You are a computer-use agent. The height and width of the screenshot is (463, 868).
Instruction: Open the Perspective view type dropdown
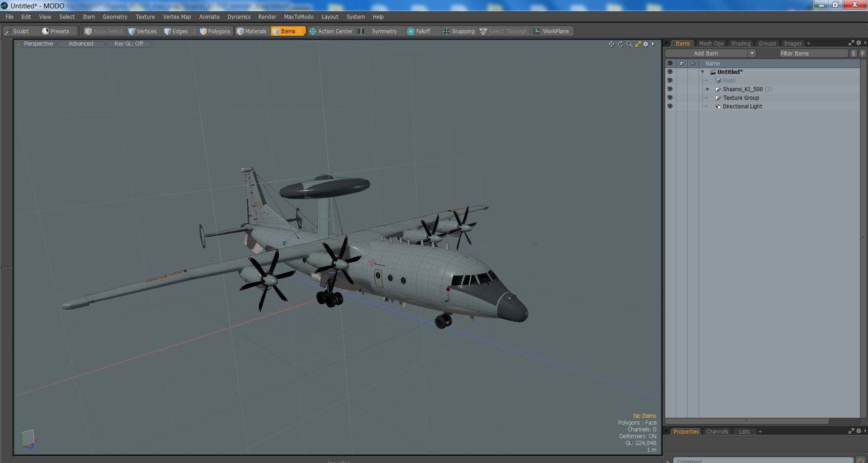(x=38, y=44)
